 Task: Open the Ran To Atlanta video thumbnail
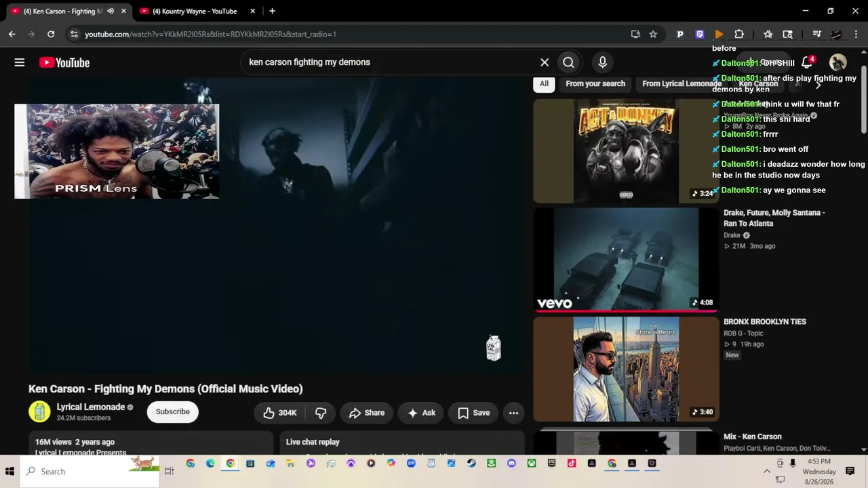pyautogui.click(x=626, y=260)
